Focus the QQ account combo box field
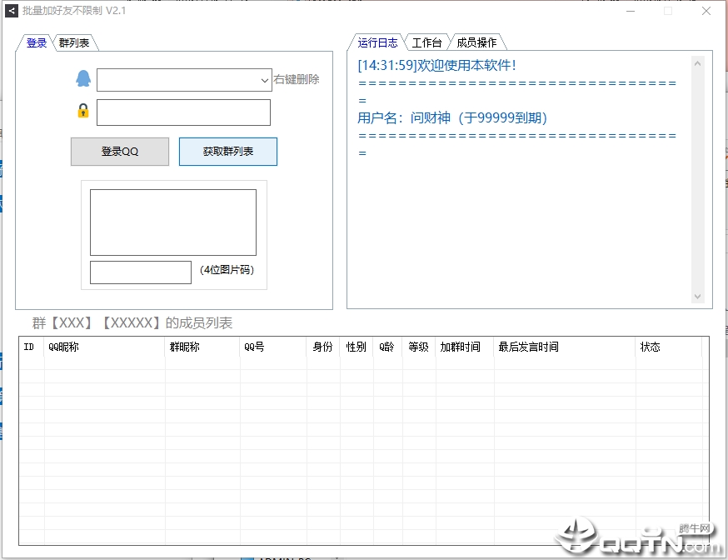 pyautogui.click(x=184, y=80)
